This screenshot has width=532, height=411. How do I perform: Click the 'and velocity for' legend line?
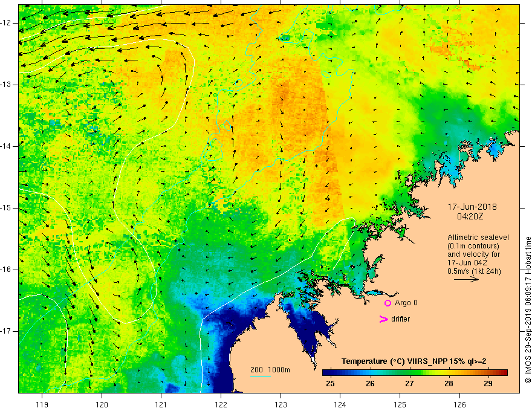[x=473, y=254]
